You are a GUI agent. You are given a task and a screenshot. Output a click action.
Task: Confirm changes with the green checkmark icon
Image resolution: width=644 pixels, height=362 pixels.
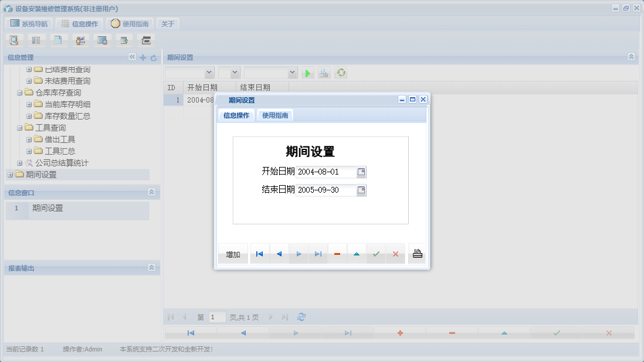pyautogui.click(x=376, y=253)
